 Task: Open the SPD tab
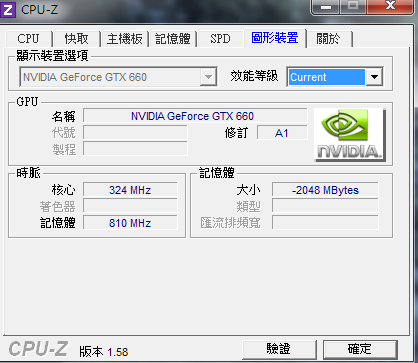click(220, 39)
